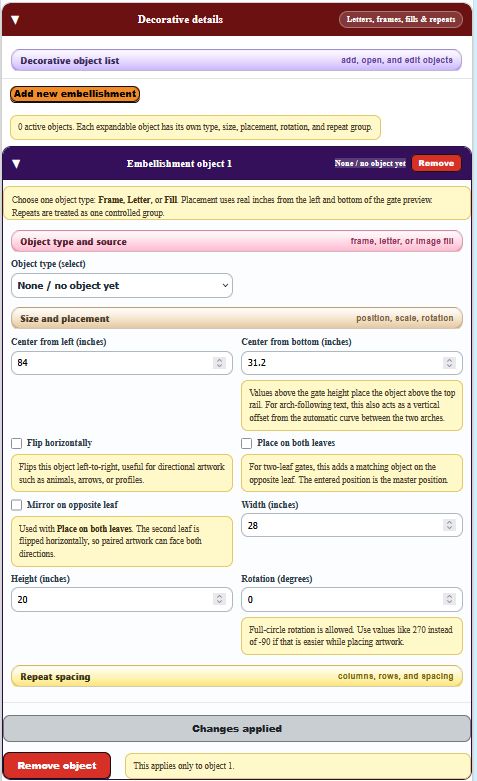Open the Decorative object list header

coord(237,60)
